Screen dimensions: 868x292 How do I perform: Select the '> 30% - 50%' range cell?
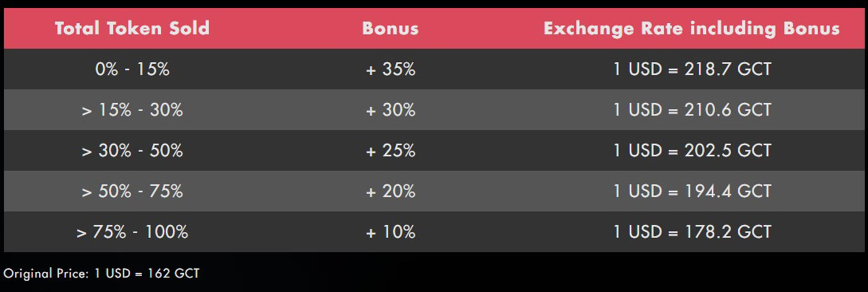point(132,151)
